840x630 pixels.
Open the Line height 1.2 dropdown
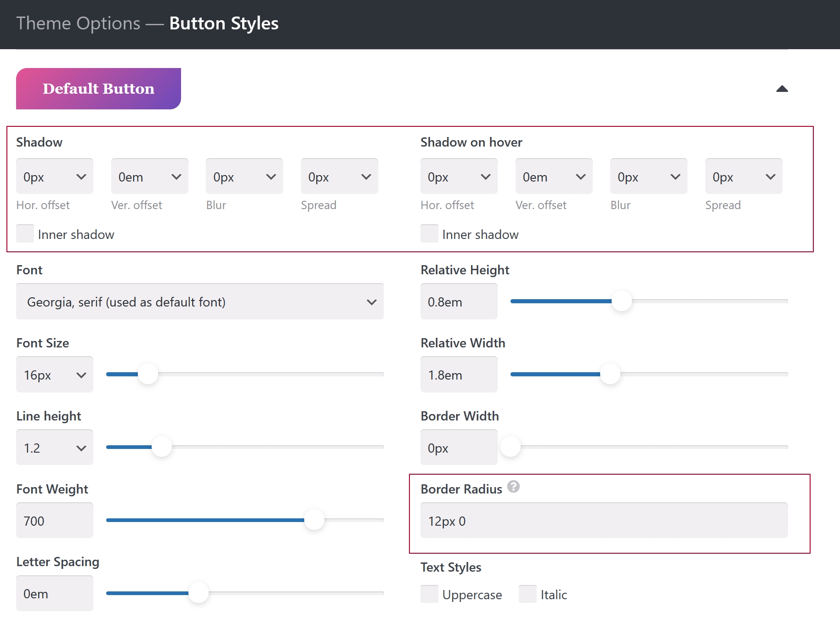55,448
